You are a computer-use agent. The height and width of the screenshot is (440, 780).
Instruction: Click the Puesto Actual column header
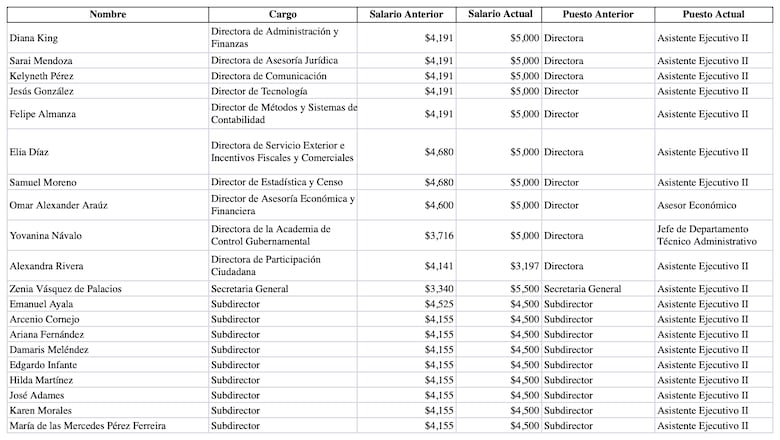coord(714,14)
